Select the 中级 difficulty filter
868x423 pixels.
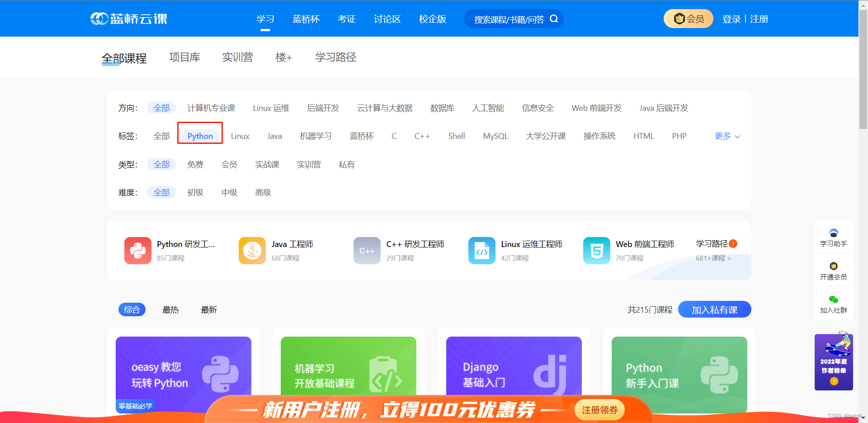pyautogui.click(x=229, y=193)
